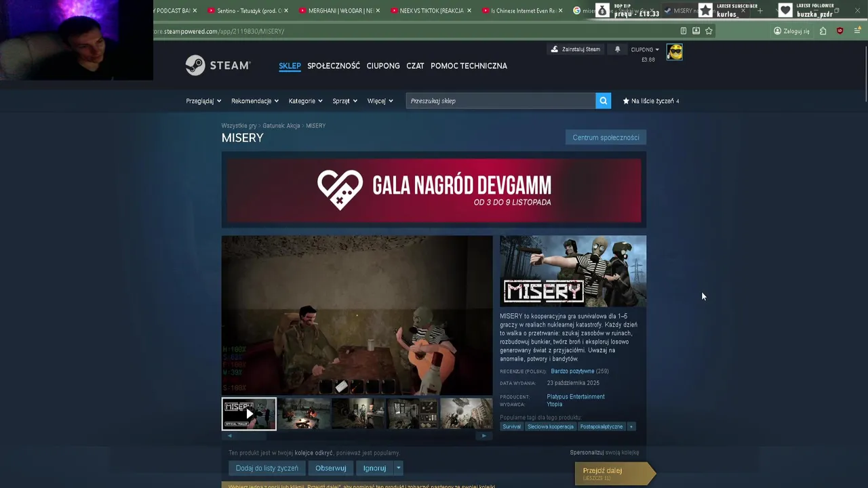Select the MISERY official trailer thumbnail

coord(249,413)
